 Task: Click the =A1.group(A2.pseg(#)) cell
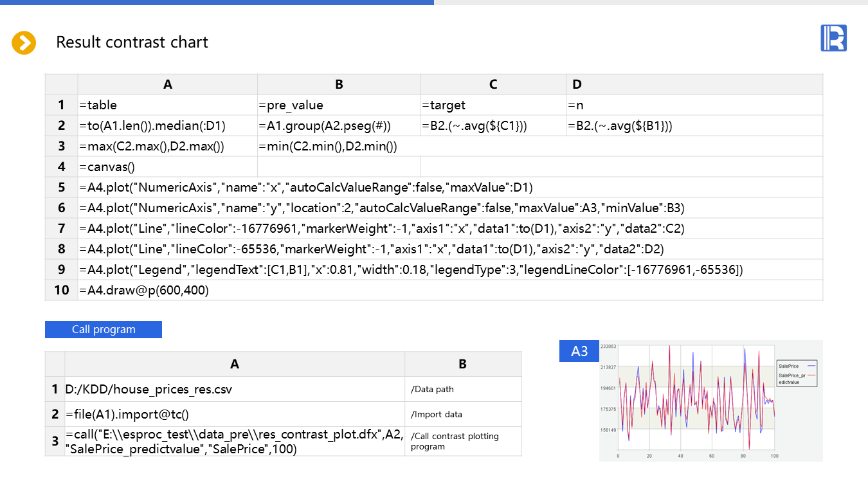(339, 125)
